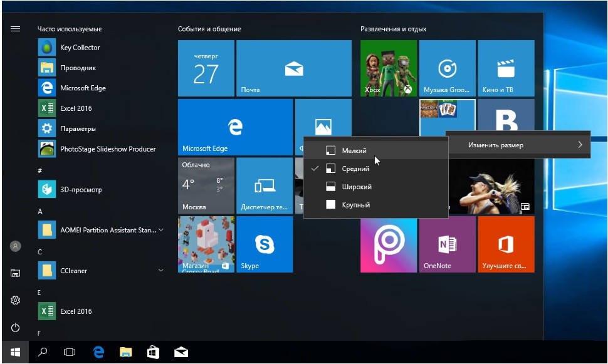Expand AOMEI Partition Assistant folder

161,230
